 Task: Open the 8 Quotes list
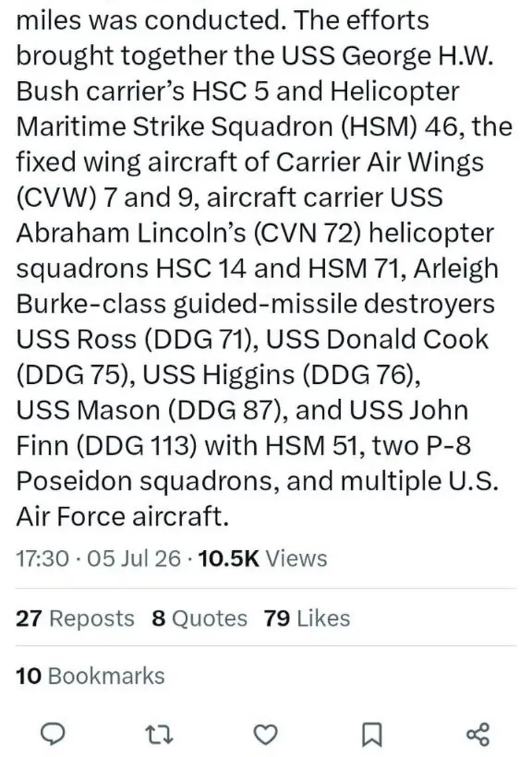[x=199, y=618]
